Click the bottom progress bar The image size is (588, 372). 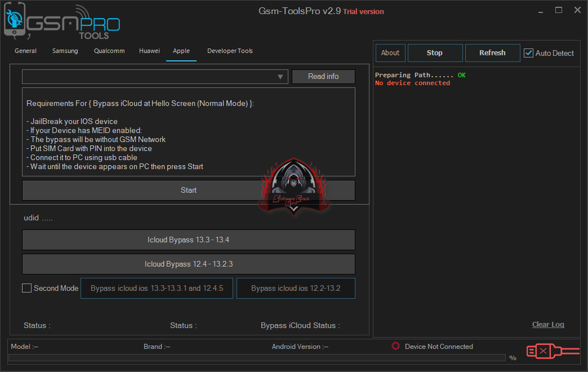(x=257, y=358)
